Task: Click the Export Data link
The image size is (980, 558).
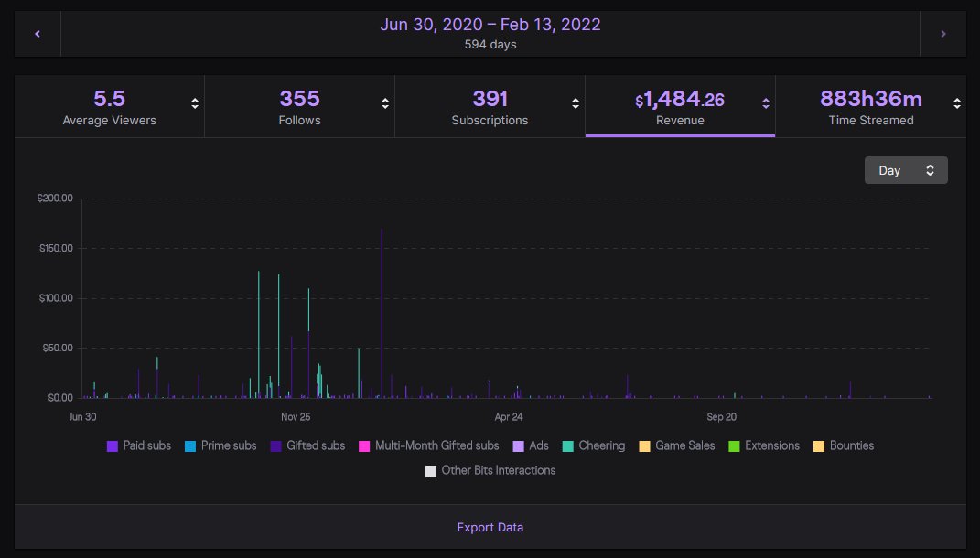Action: pos(490,528)
